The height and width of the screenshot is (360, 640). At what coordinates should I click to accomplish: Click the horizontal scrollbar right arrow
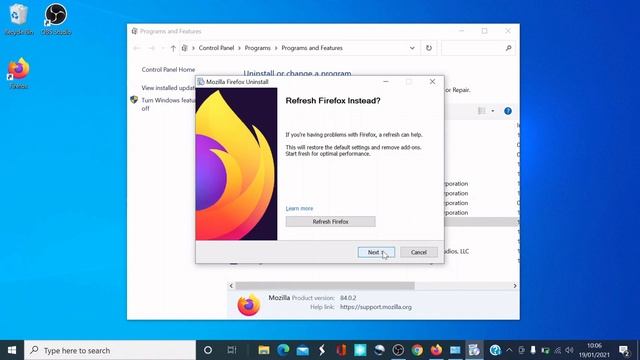click(515, 286)
